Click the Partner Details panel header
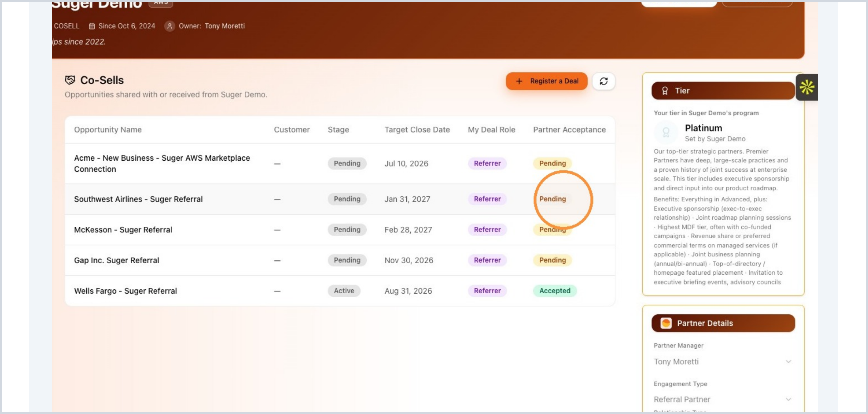This screenshot has height=414, width=868. point(723,323)
